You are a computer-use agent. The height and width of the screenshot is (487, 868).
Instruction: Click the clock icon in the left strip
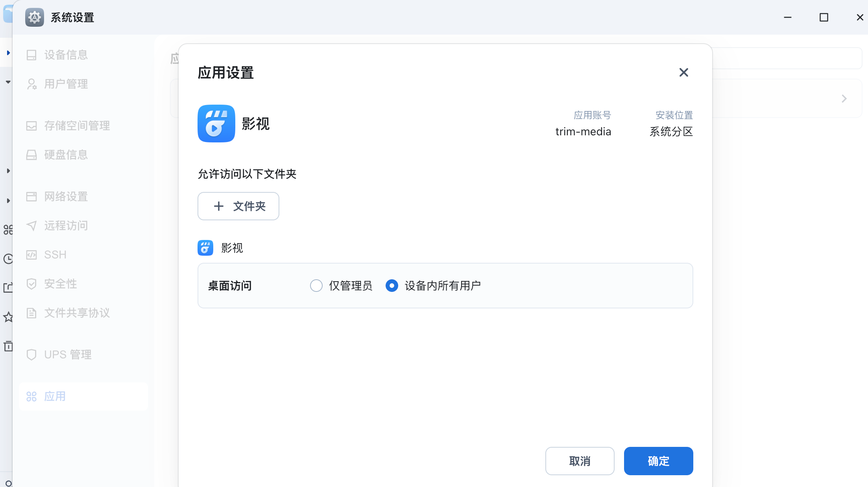click(x=8, y=259)
